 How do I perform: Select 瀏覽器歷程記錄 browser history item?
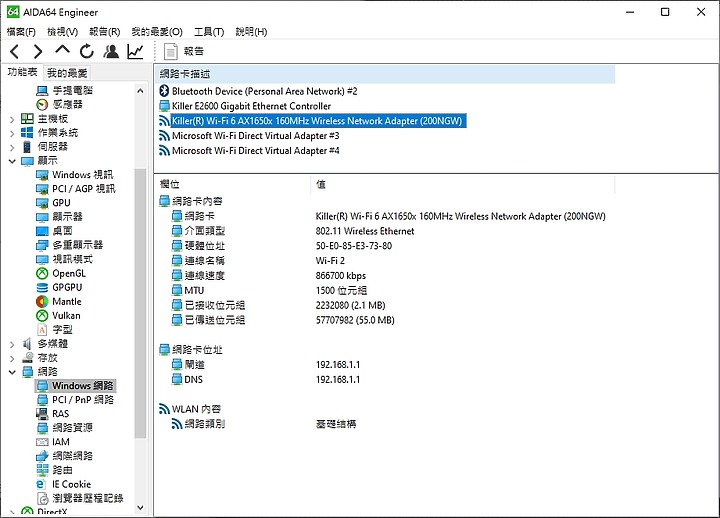[x=88, y=498]
